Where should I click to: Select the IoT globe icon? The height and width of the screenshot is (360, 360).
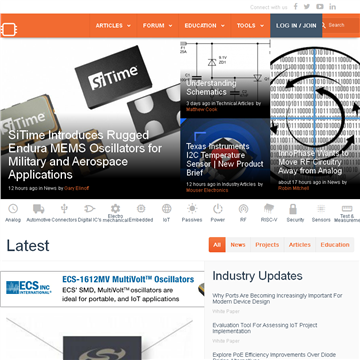coord(167,209)
